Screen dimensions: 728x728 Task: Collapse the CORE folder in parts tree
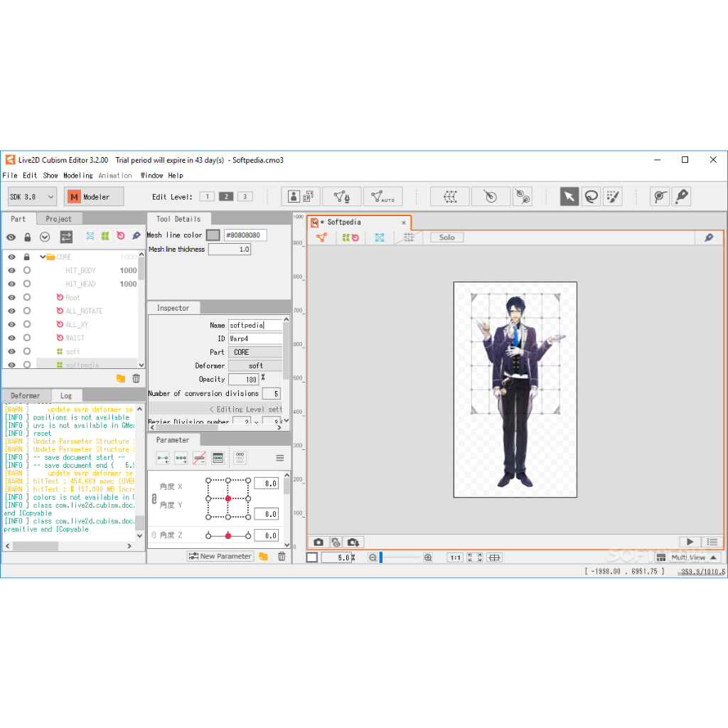(43, 257)
